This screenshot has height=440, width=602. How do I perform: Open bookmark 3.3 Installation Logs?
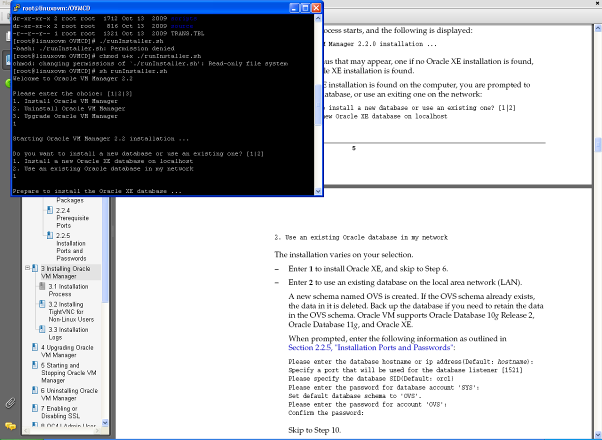tap(68, 333)
